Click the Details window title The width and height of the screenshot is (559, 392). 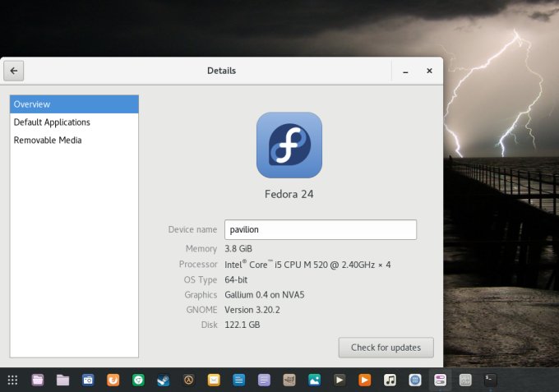tap(221, 71)
